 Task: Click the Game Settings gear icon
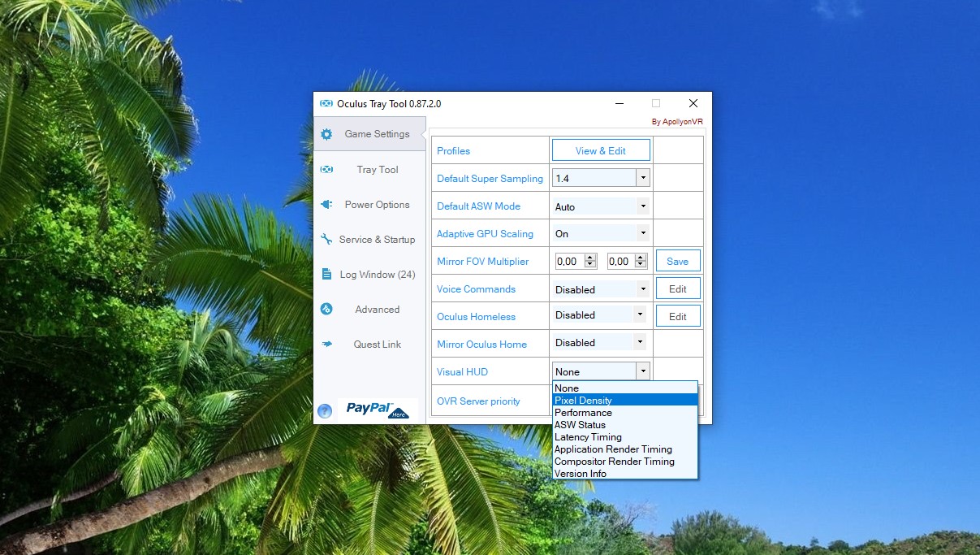click(326, 134)
